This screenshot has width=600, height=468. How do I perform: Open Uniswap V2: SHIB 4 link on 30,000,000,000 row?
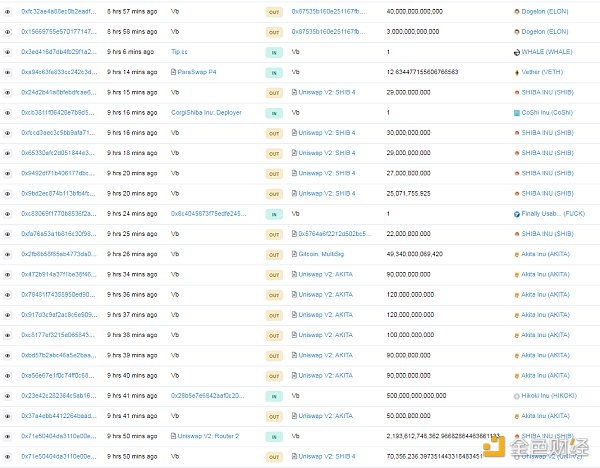coord(327,133)
